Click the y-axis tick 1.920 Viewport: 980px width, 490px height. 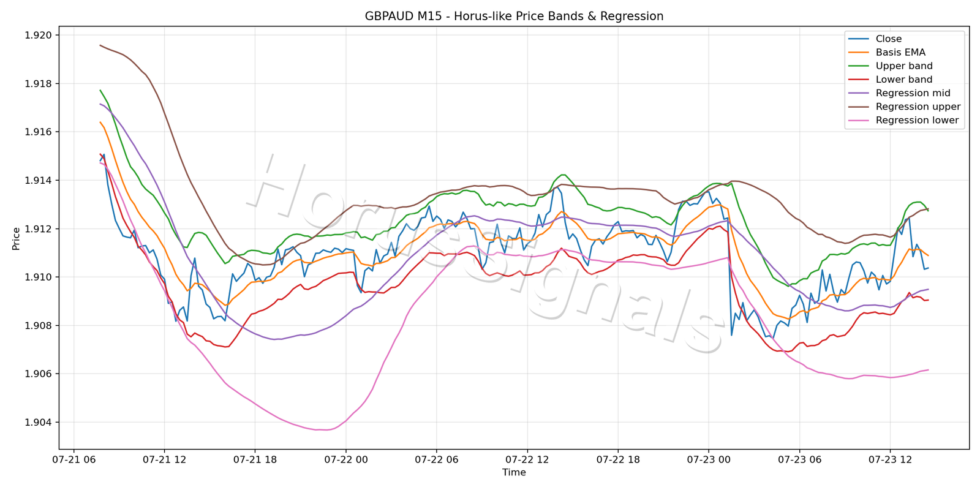point(38,36)
